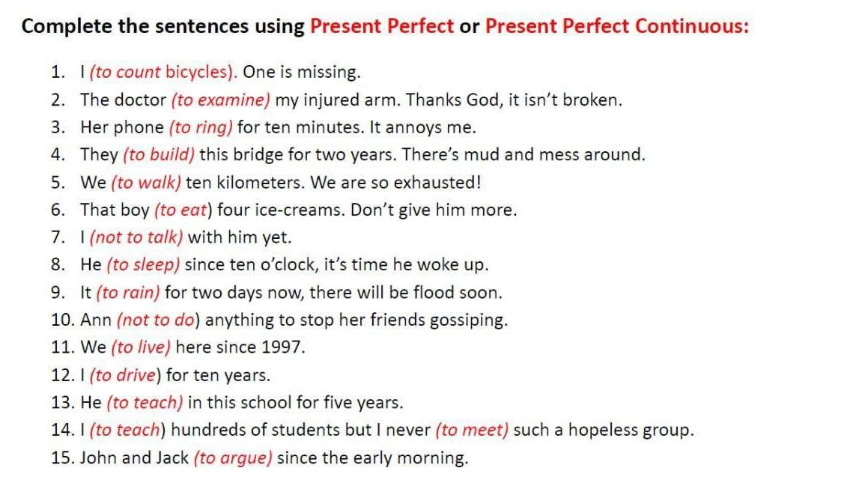Click 'Complete the sentences using' in the title
This screenshot has width=868, height=477.
tap(163, 26)
